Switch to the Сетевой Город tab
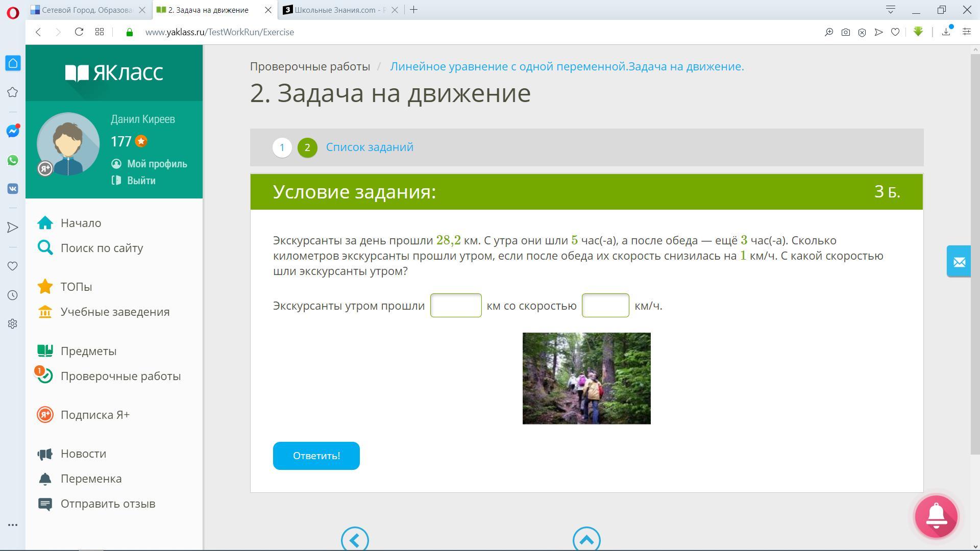 click(x=87, y=10)
